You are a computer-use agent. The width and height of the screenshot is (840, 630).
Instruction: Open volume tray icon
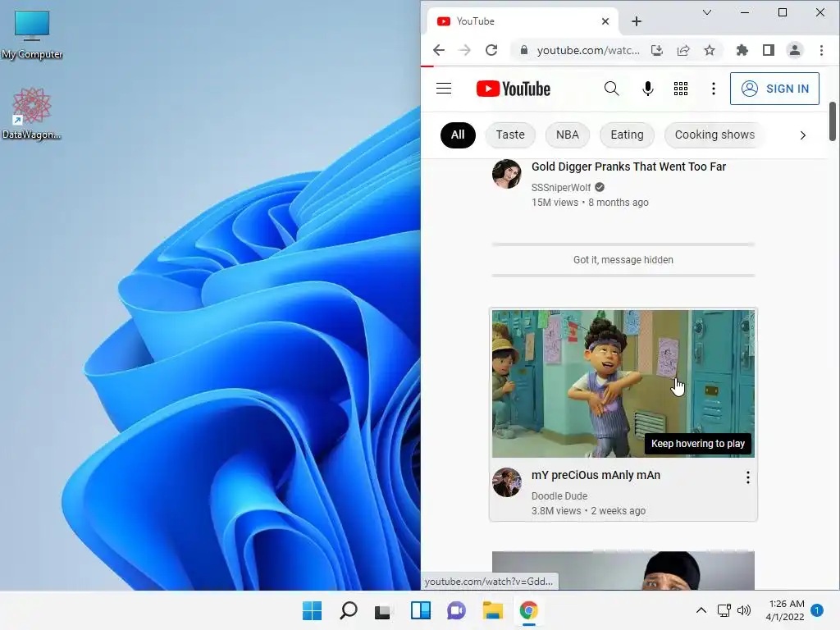(x=743, y=610)
